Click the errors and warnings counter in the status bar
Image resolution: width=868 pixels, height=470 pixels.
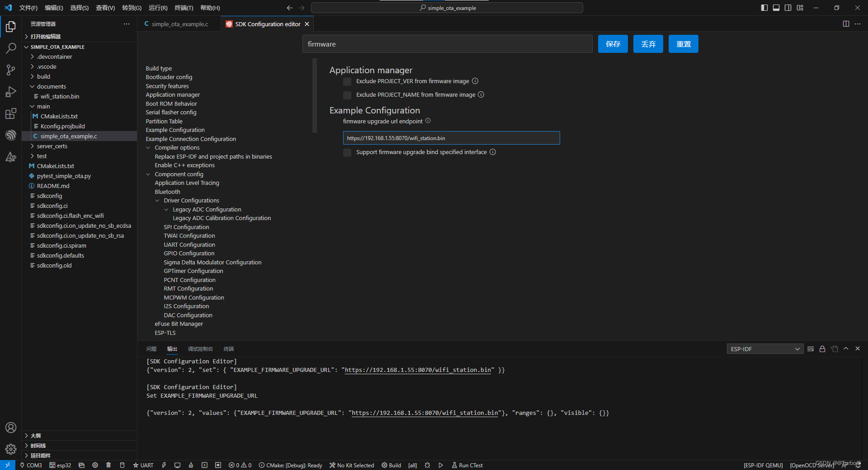pos(240,465)
